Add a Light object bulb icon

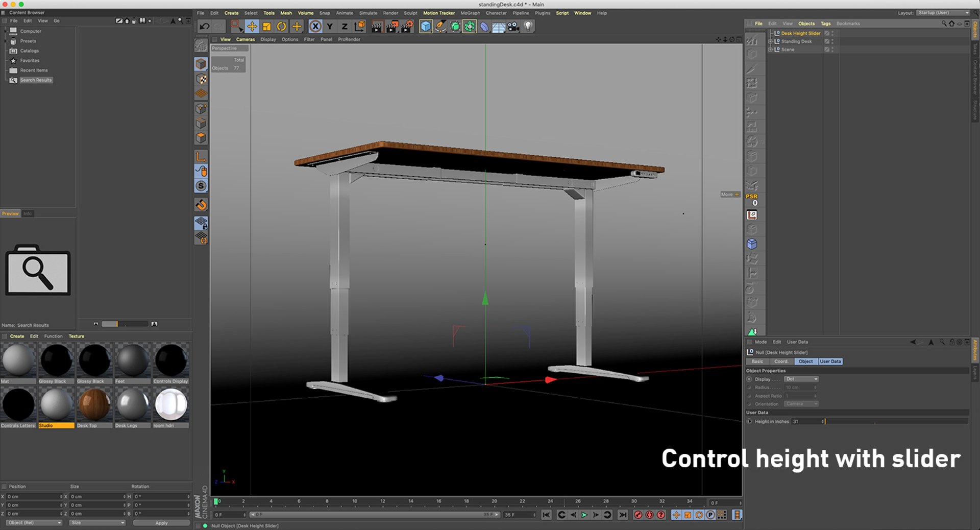click(x=528, y=27)
